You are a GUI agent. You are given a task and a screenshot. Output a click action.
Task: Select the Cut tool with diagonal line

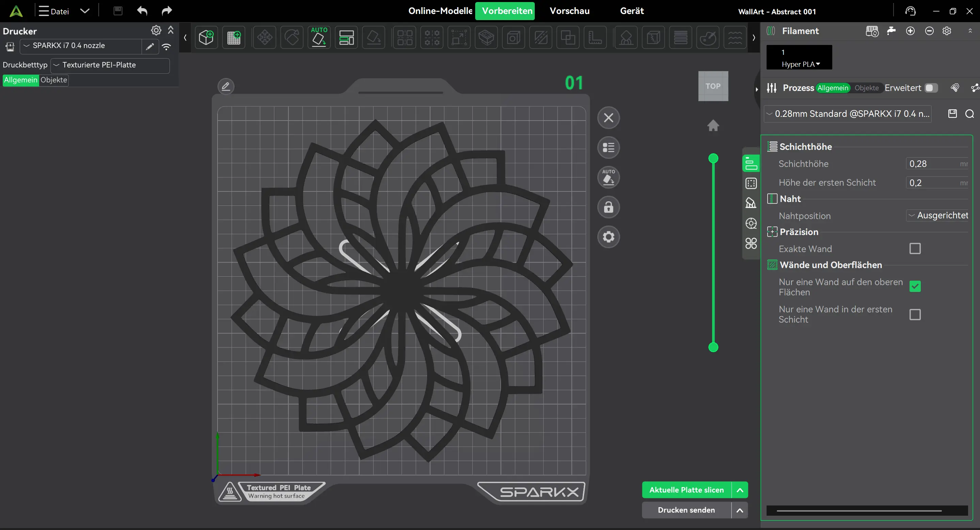(x=541, y=38)
